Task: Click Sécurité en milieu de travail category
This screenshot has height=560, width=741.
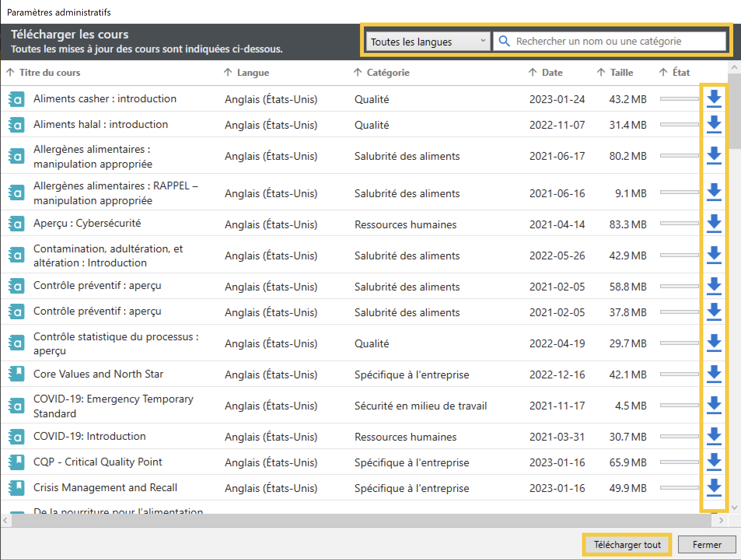Action: pos(421,406)
